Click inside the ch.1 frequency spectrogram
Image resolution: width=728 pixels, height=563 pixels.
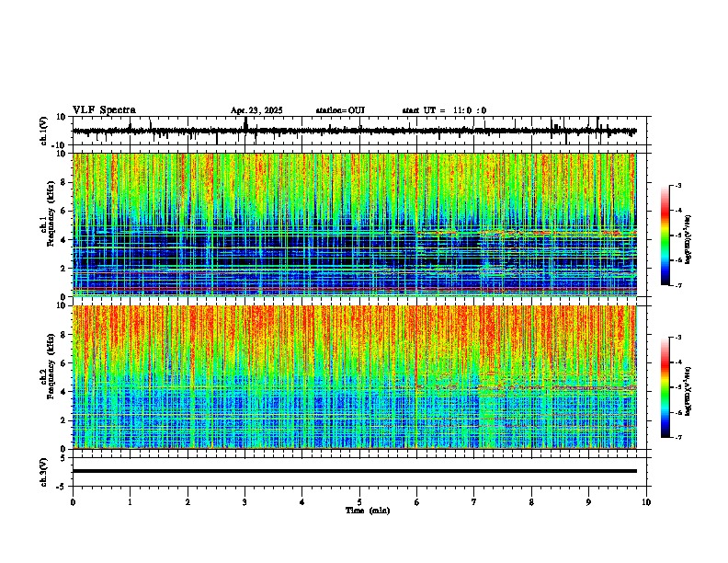[354, 224]
